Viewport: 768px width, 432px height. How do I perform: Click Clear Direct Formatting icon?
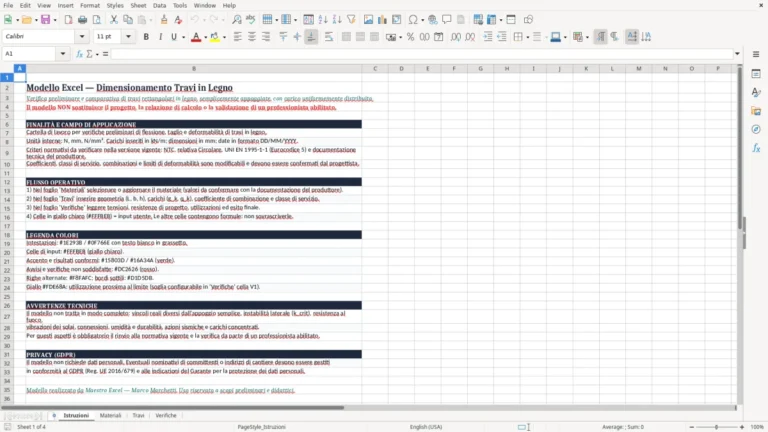click(178, 20)
